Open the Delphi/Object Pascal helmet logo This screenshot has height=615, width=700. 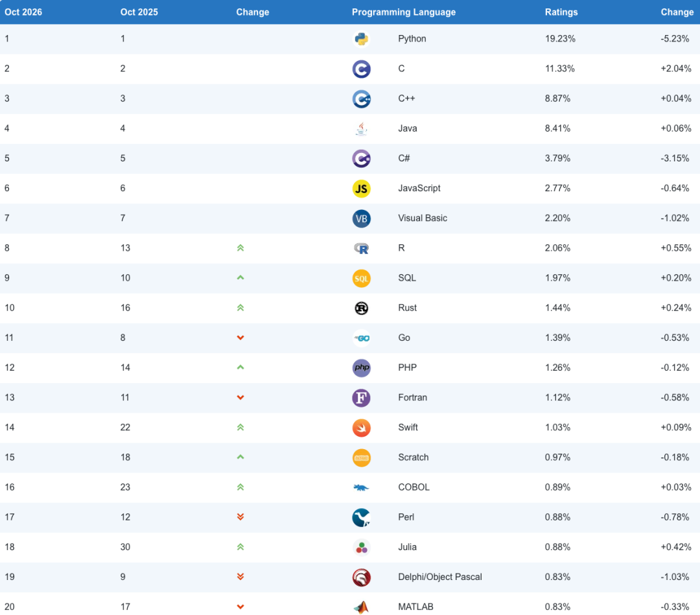click(361, 577)
